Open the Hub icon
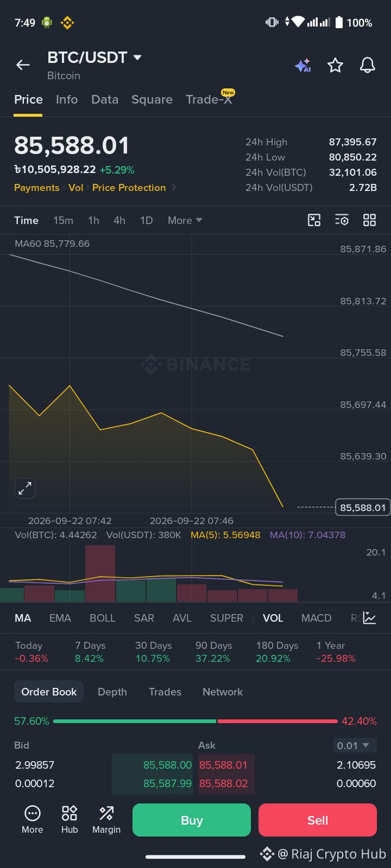The height and width of the screenshot is (868, 391). pos(70,820)
